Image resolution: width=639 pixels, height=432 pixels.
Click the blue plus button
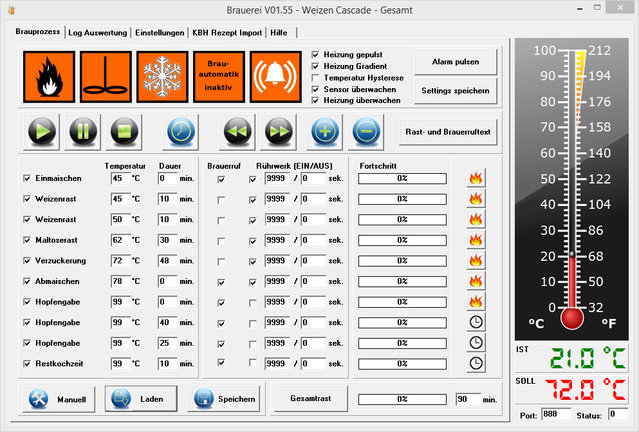(x=325, y=132)
